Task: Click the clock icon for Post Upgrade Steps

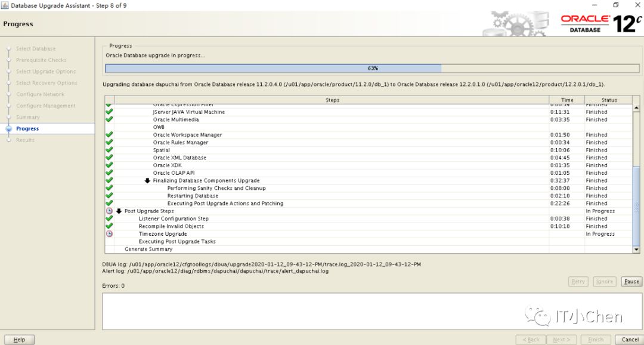Action: click(x=109, y=211)
